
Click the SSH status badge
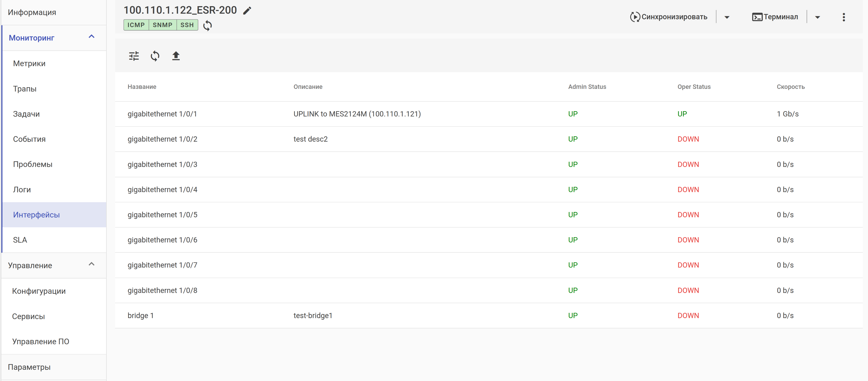point(187,25)
